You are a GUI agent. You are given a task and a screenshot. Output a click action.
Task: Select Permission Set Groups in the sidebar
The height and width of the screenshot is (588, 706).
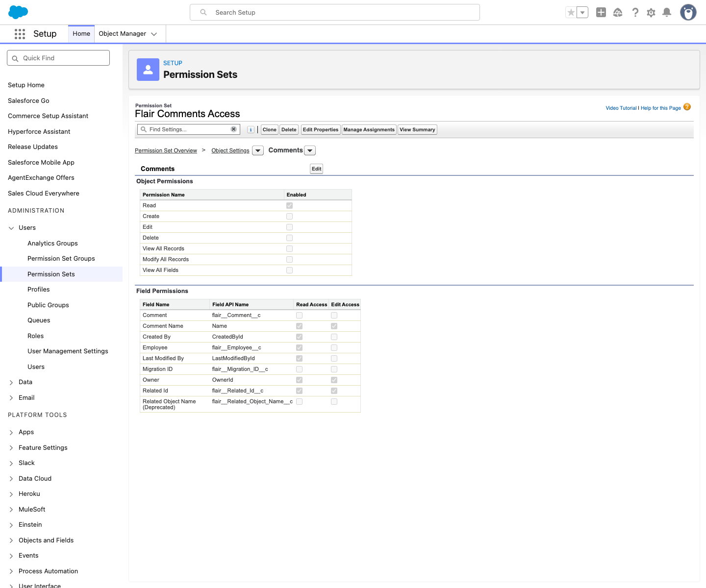(61, 259)
